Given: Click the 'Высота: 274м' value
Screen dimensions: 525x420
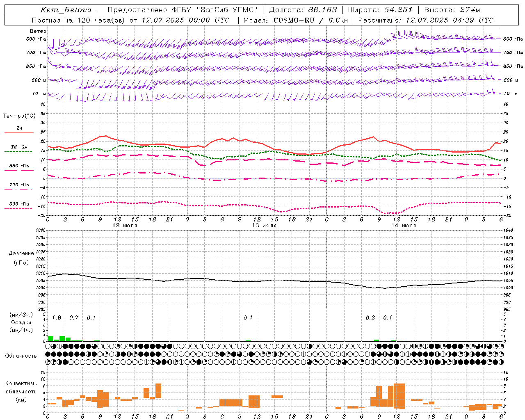Looking at the screenshot, I should click(452, 10).
